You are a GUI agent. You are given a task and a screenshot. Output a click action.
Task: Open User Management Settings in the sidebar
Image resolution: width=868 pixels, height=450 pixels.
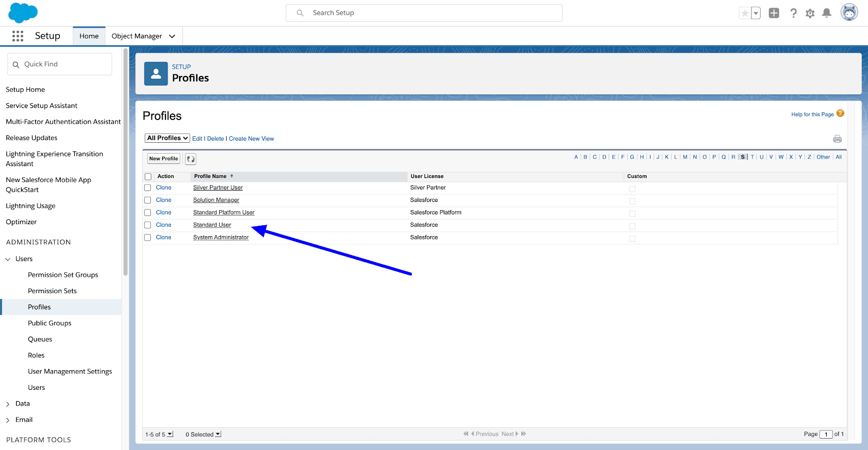pos(70,371)
